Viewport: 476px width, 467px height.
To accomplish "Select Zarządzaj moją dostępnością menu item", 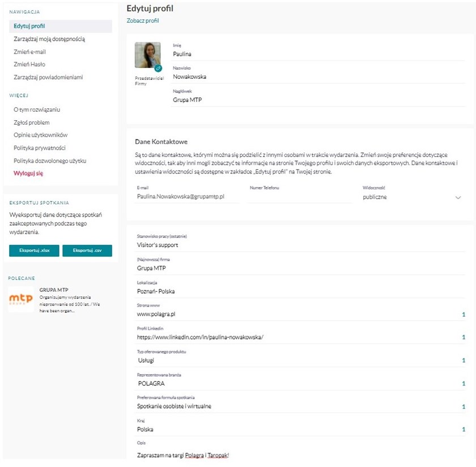I will click(x=49, y=39).
